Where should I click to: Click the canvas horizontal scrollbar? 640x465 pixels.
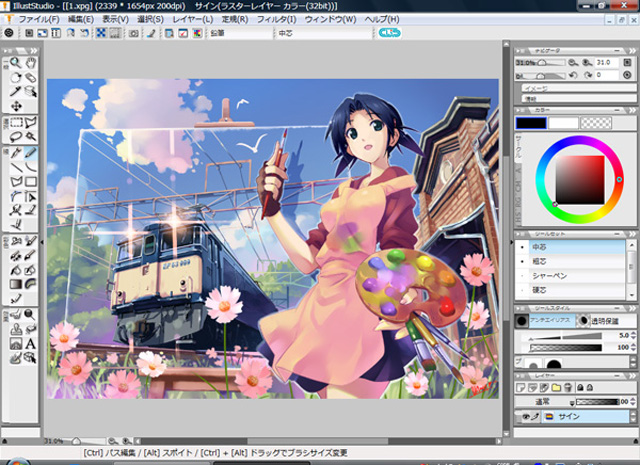(x=318, y=441)
